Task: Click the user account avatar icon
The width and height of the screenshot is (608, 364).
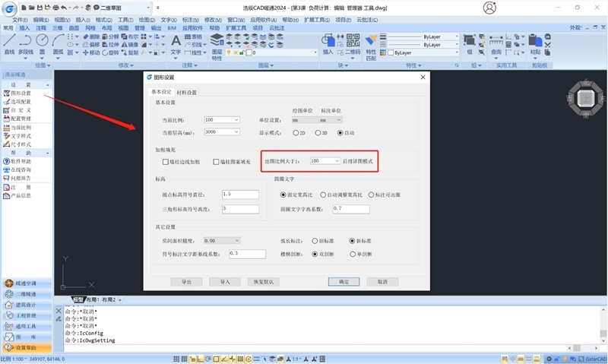Action: coord(489,8)
